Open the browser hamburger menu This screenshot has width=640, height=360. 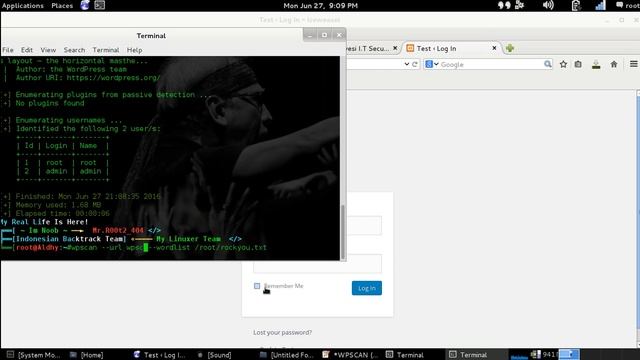tap(633, 64)
